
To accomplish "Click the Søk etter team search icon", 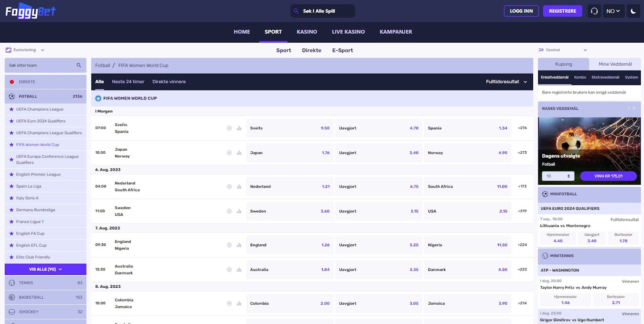I will 79,65.
